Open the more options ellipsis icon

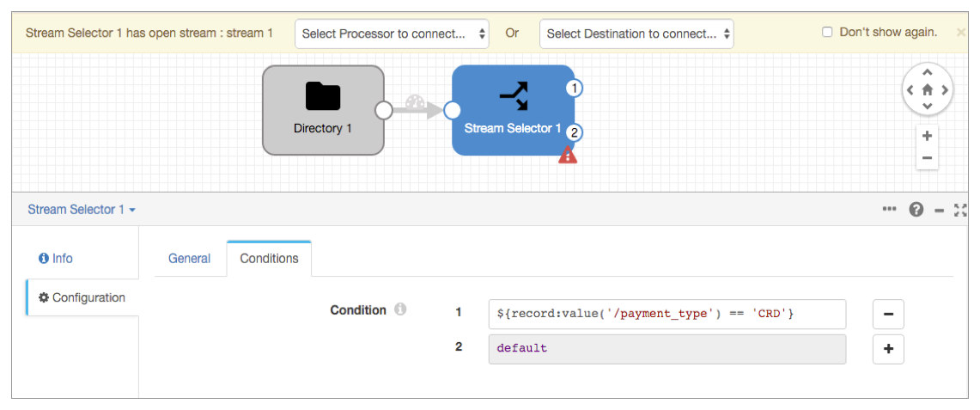coord(889,210)
